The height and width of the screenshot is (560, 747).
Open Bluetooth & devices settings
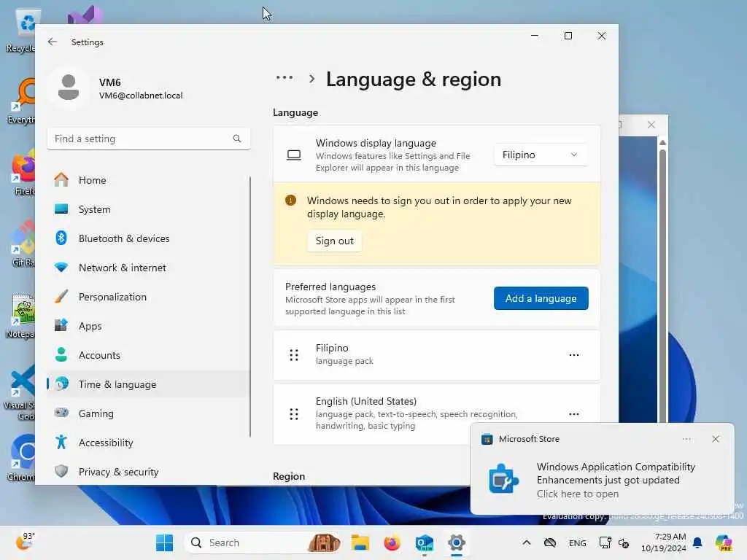tap(148, 238)
